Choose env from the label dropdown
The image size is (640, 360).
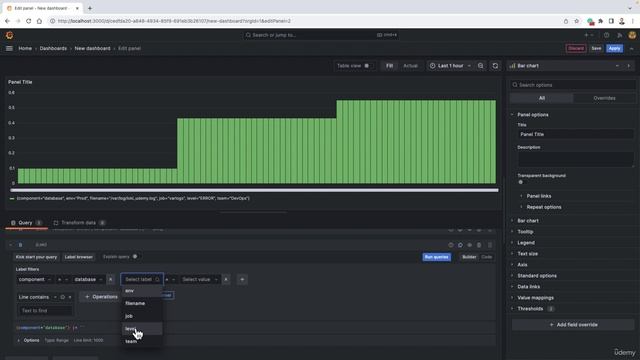pos(142,291)
